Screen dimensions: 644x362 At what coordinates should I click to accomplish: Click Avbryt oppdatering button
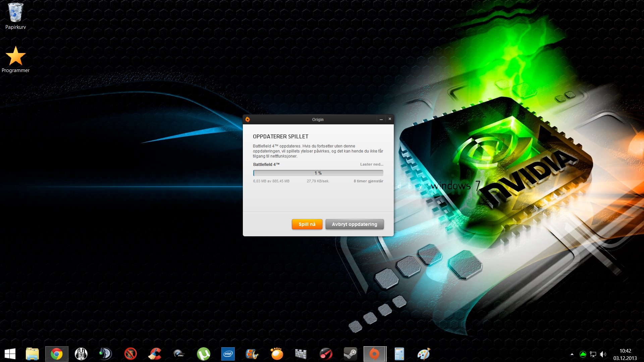[x=355, y=224]
